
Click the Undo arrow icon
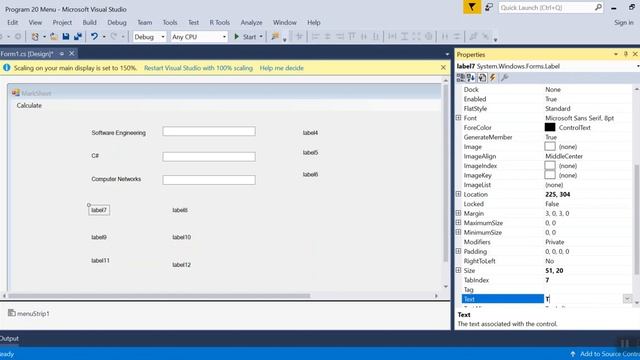94,37
